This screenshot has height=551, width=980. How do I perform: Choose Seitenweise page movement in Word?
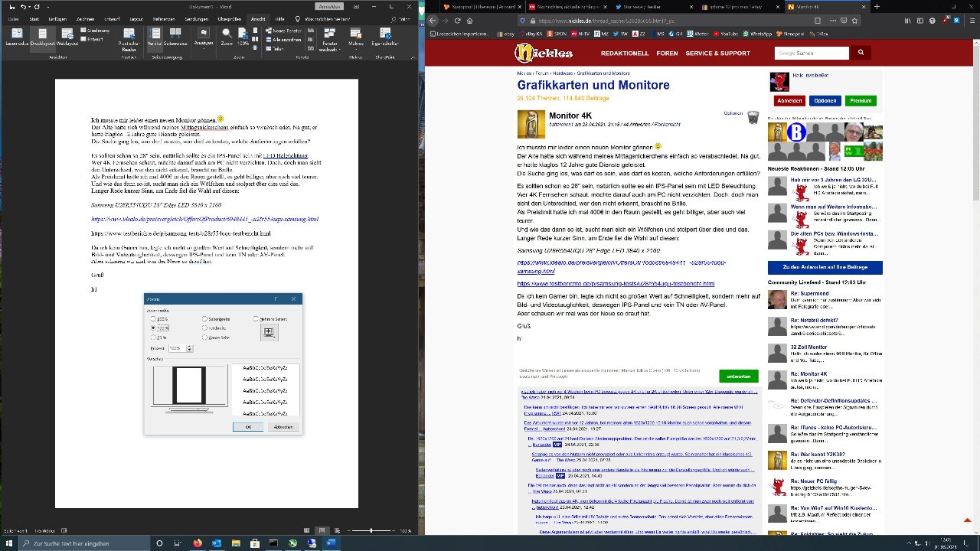coord(175,38)
